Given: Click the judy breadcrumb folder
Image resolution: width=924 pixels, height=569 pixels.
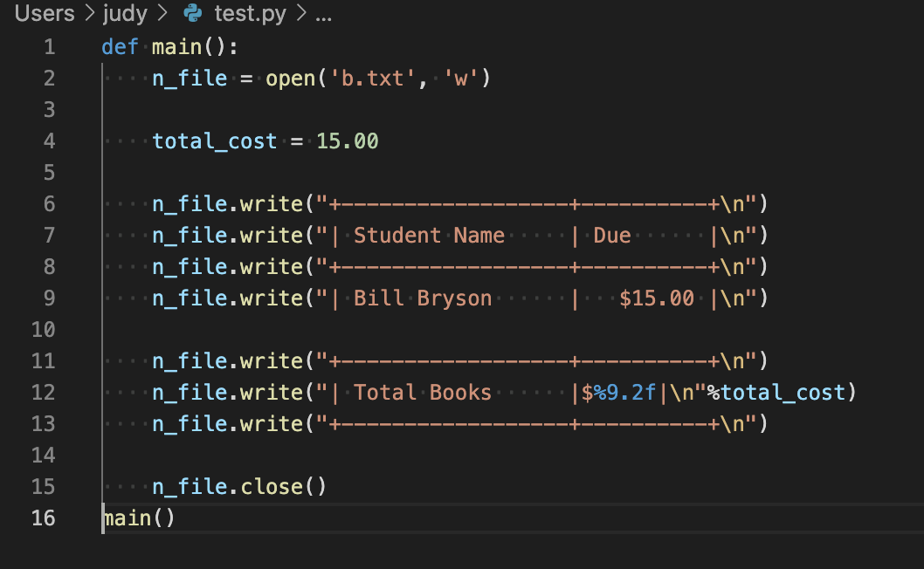Looking at the screenshot, I should pyautogui.click(x=125, y=13).
